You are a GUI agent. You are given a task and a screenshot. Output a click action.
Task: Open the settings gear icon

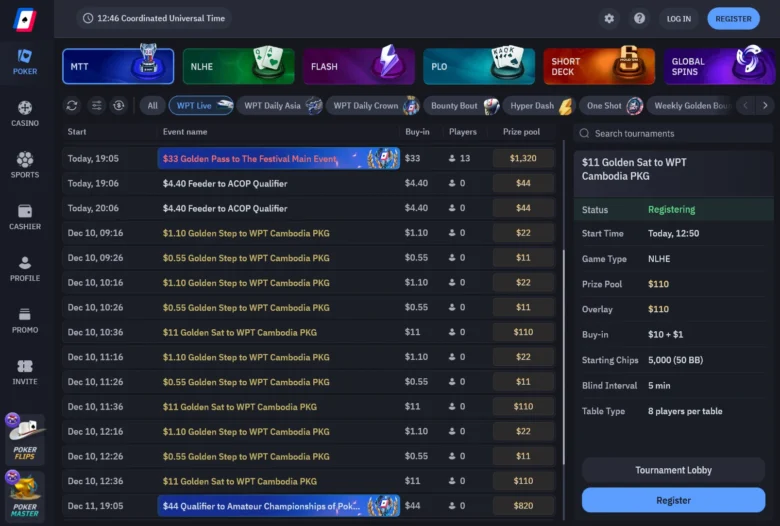[609, 18]
